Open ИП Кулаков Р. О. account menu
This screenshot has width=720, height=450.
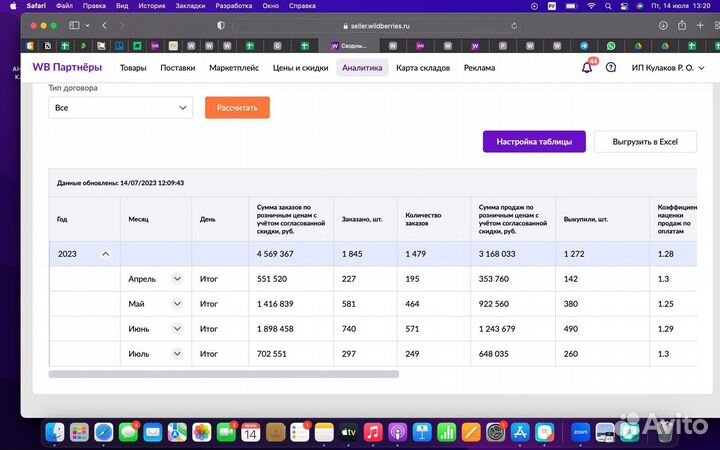669,68
